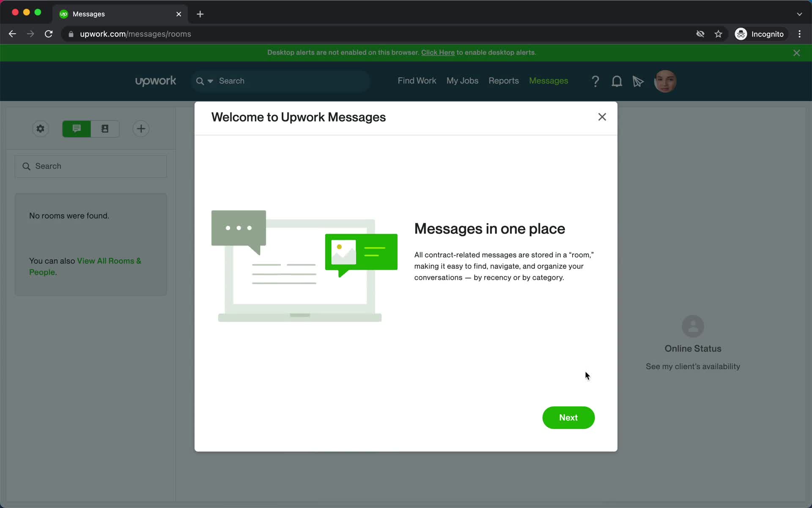
Task: Open the My Jobs menu
Action: tap(462, 81)
